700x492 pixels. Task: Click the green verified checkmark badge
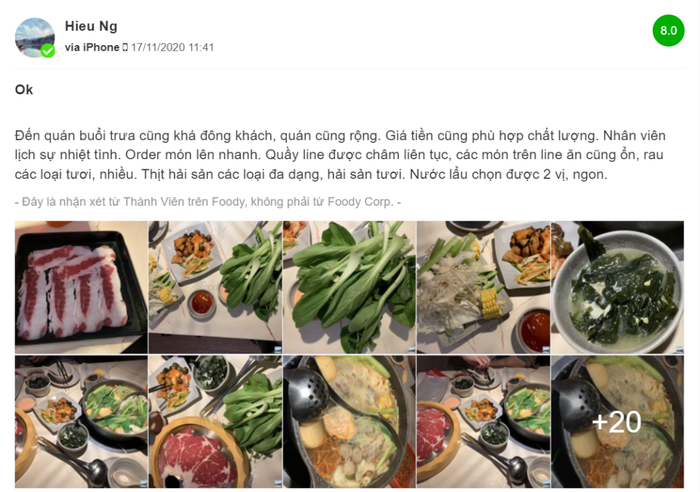point(48,51)
